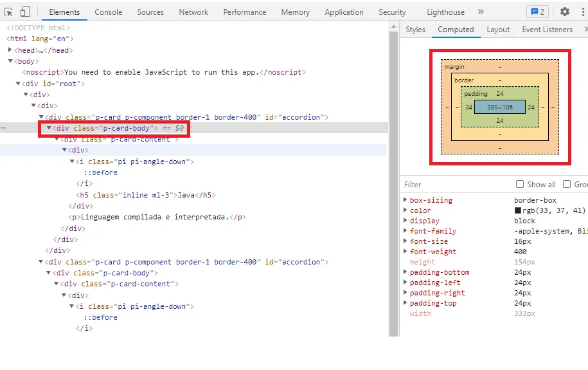Expand the color computed property
The width and height of the screenshot is (588, 370).
coord(405,210)
